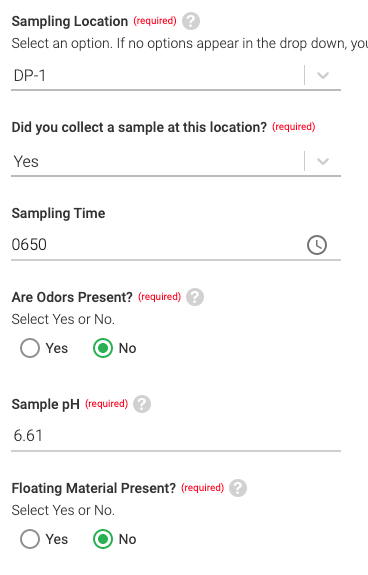This screenshot has height=575, width=368.
Task: Open help for Sampling Location
Action: [x=191, y=21]
